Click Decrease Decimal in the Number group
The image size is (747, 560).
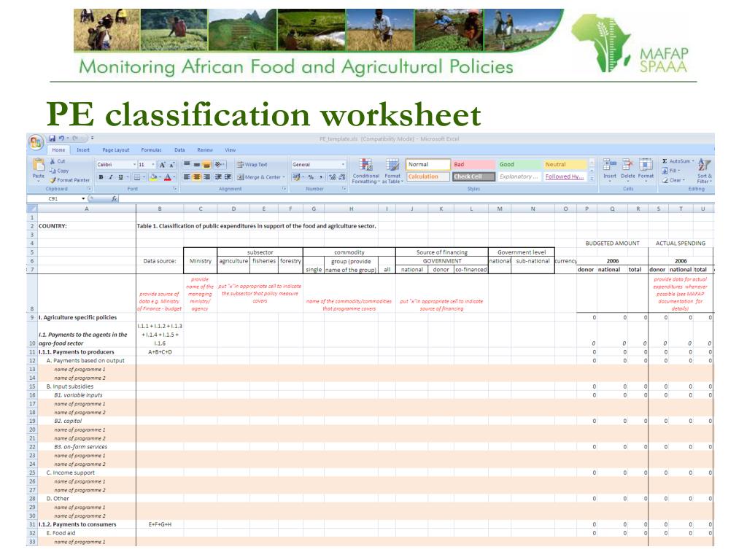click(x=341, y=177)
